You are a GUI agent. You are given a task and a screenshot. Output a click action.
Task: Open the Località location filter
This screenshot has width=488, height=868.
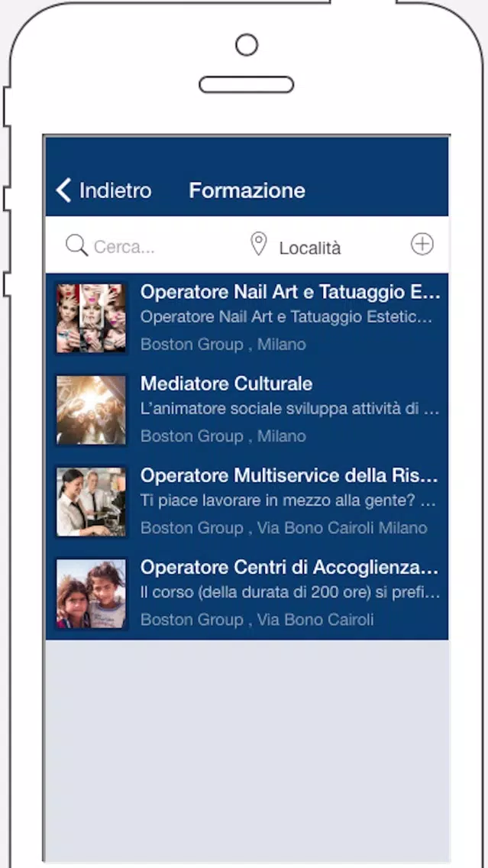[310, 248]
